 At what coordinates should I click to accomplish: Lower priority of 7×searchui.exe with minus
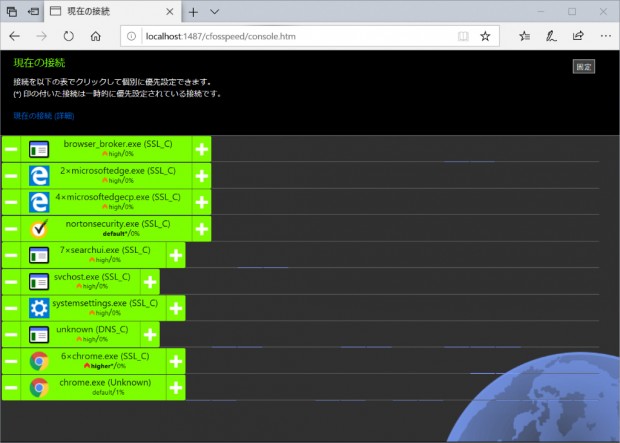[11, 255]
